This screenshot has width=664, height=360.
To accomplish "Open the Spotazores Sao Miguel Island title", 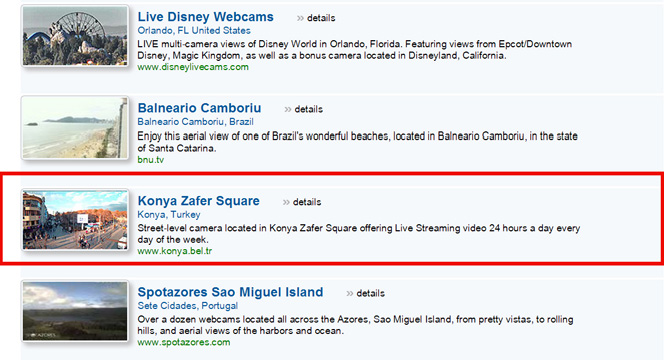I will coord(230,292).
